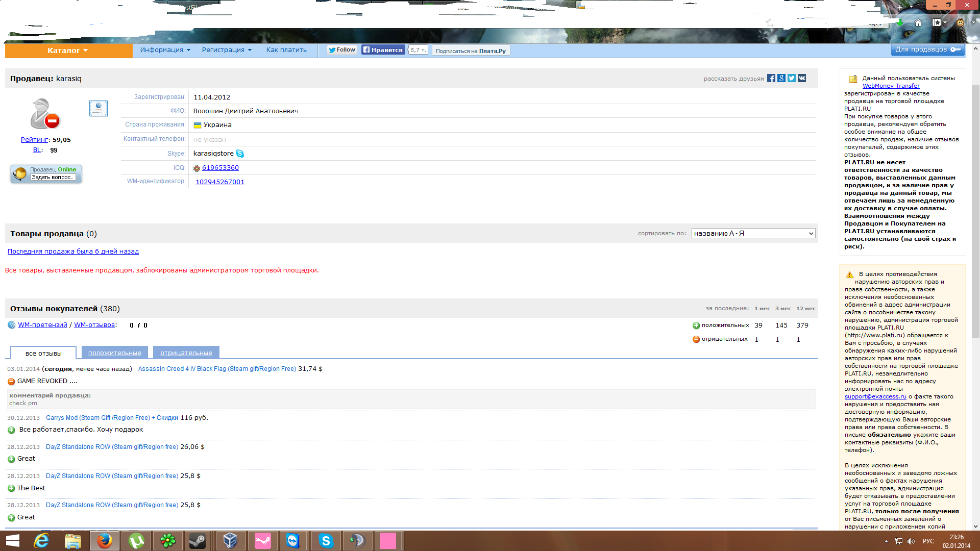The height and width of the screenshot is (551, 980).
Task: Open uTorrent from the taskbar
Action: [136, 541]
